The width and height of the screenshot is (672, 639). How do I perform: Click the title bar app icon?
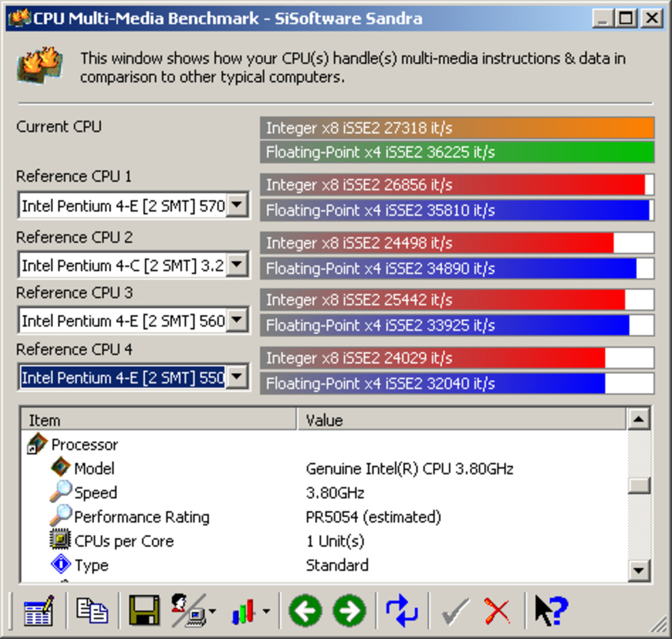point(20,18)
